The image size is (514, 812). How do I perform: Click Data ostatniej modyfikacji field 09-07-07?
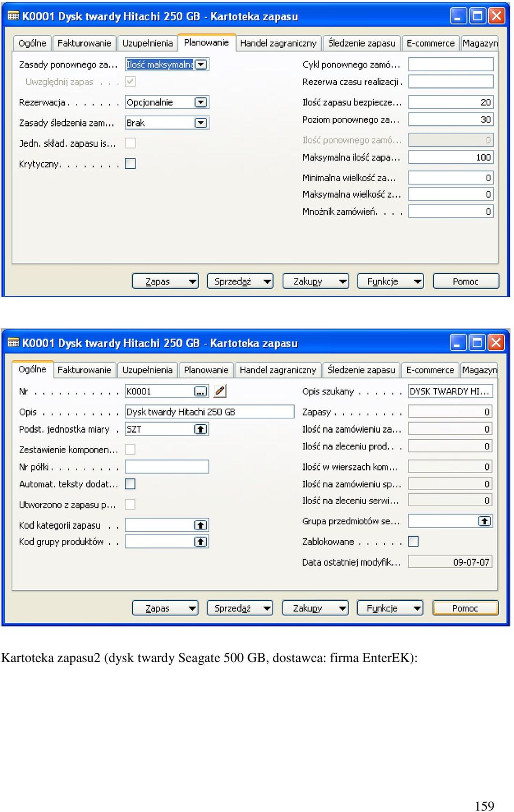pyautogui.click(x=450, y=562)
